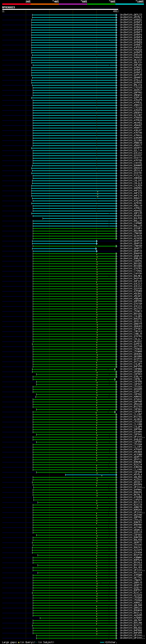Click hit label UniRef100_A1YUW9
Screen dimensions: 146x644
[x=131, y=454]
